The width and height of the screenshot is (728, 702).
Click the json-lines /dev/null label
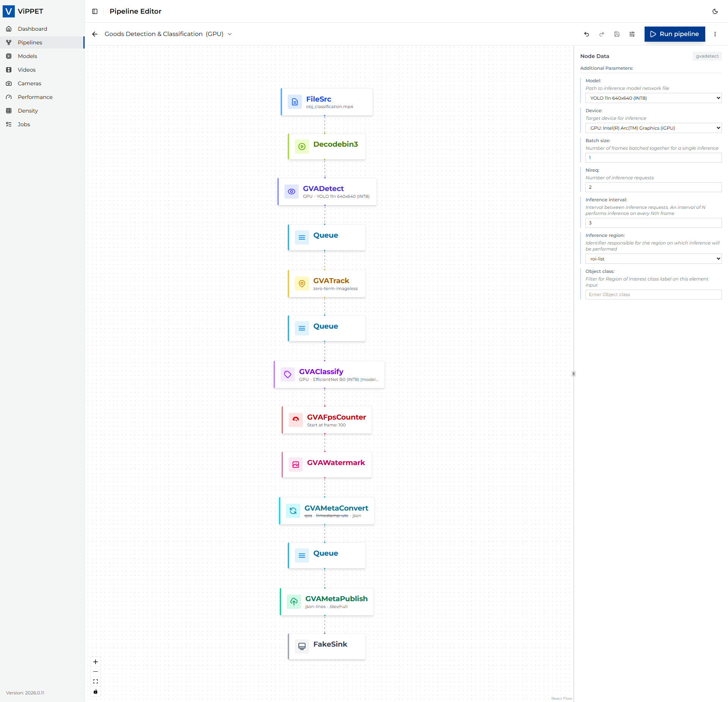(326, 606)
